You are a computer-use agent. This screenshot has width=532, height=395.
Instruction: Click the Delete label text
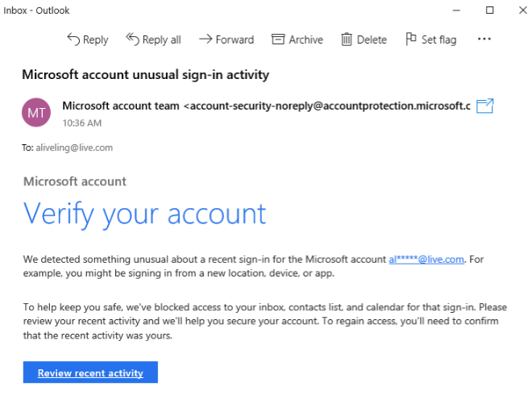pyautogui.click(x=372, y=39)
